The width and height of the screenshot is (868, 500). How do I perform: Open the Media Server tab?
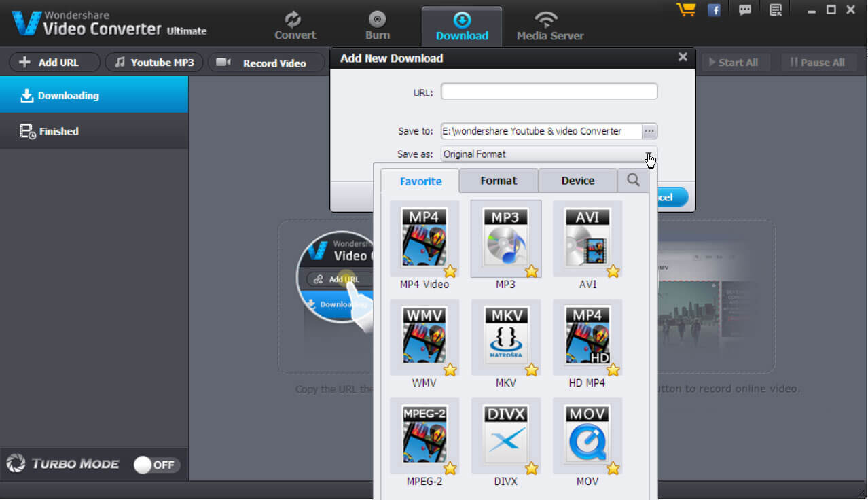[x=549, y=26]
